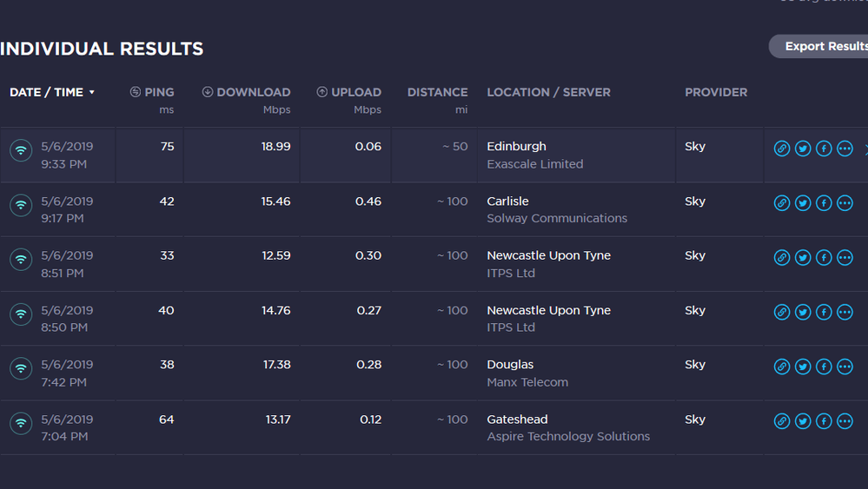Click the Wi-Fi icon on the 7:04 PM row
This screenshot has width=868, height=489.
pyautogui.click(x=21, y=423)
